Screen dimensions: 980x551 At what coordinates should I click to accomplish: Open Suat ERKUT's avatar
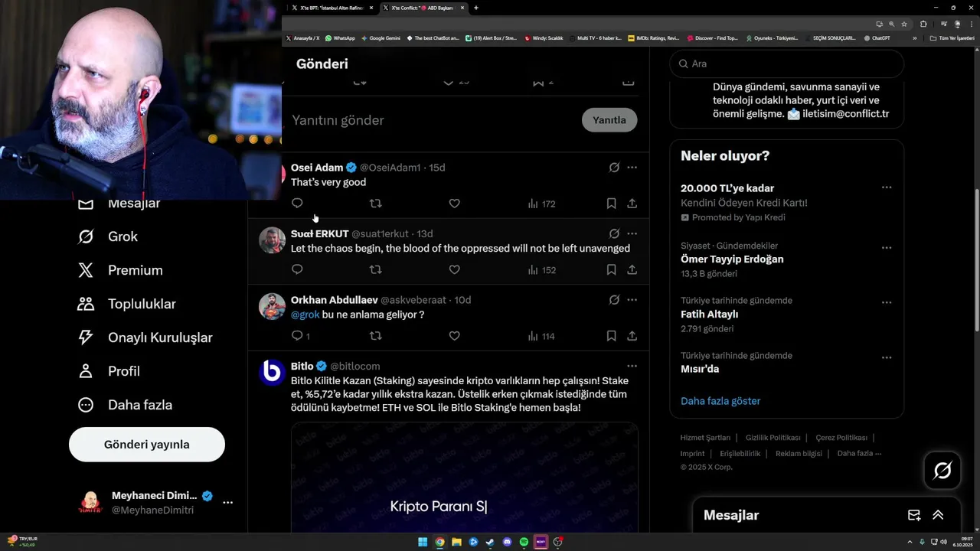coord(272,240)
